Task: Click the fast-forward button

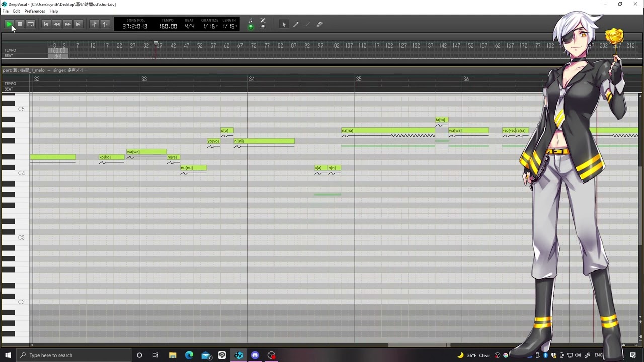Action: point(67,24)
